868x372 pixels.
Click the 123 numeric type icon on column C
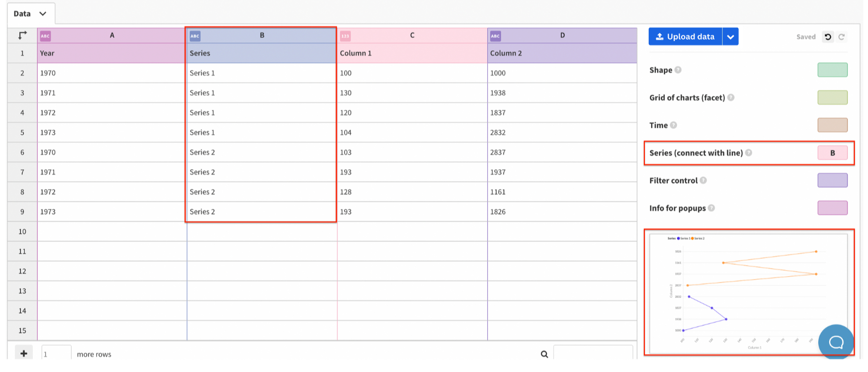(345, 36)
